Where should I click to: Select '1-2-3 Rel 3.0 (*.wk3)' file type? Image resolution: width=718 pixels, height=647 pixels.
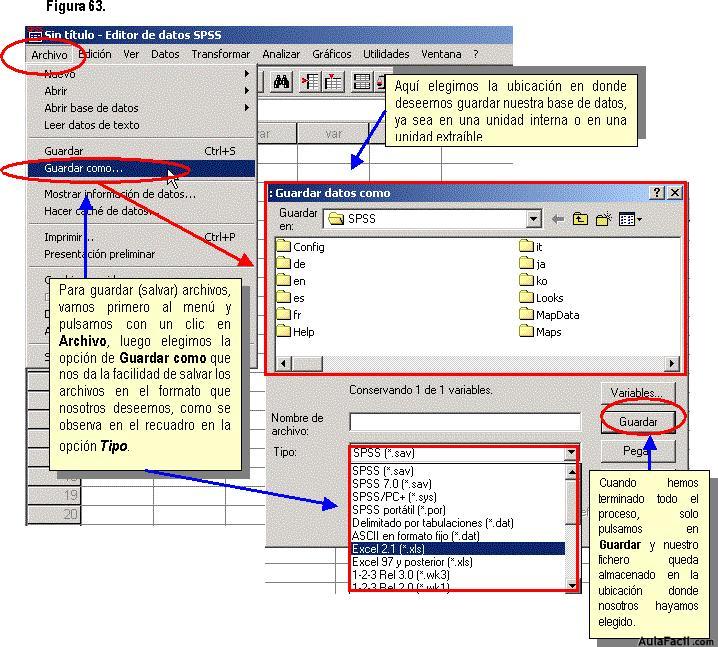[458, 575]
